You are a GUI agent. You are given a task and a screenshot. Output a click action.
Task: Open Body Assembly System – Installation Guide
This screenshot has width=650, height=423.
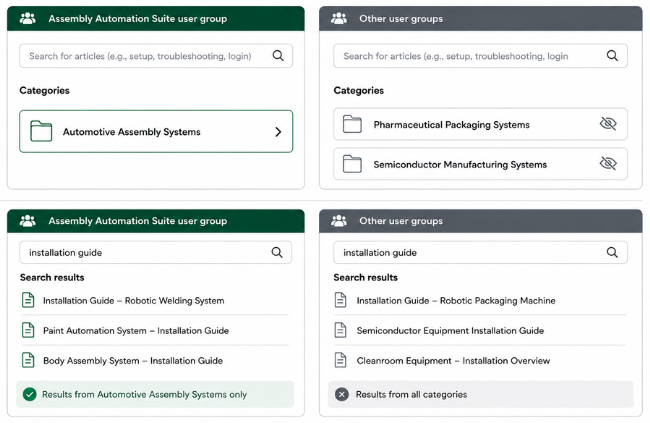tap(133, 361)
